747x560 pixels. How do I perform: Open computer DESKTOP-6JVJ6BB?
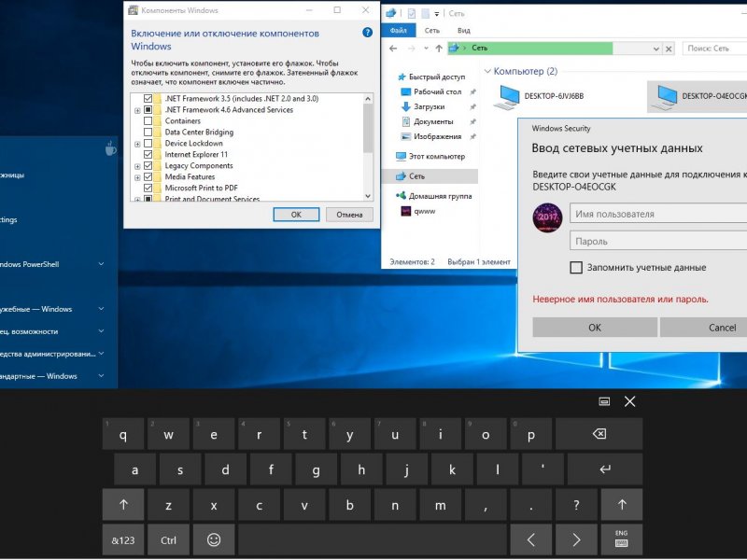tap(539, 96)
